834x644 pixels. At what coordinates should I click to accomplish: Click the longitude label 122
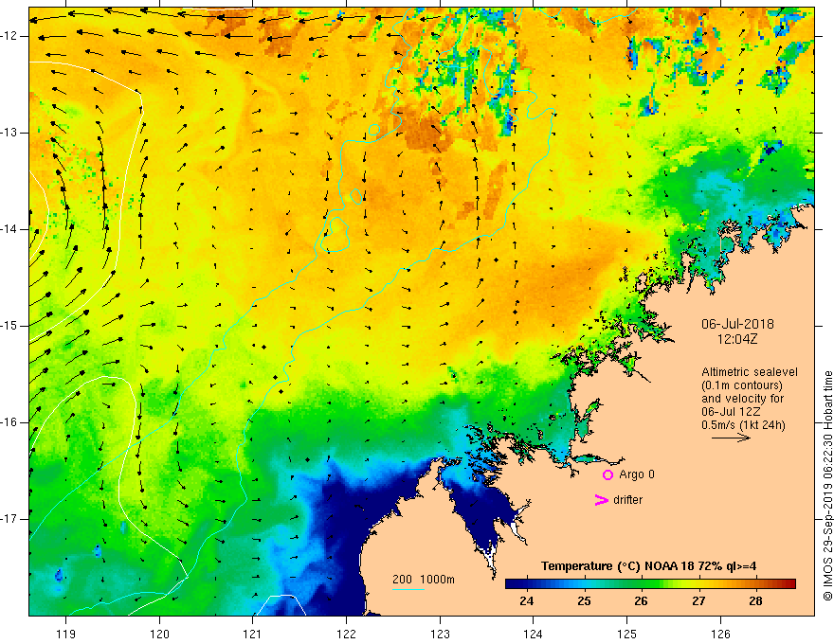346,634
